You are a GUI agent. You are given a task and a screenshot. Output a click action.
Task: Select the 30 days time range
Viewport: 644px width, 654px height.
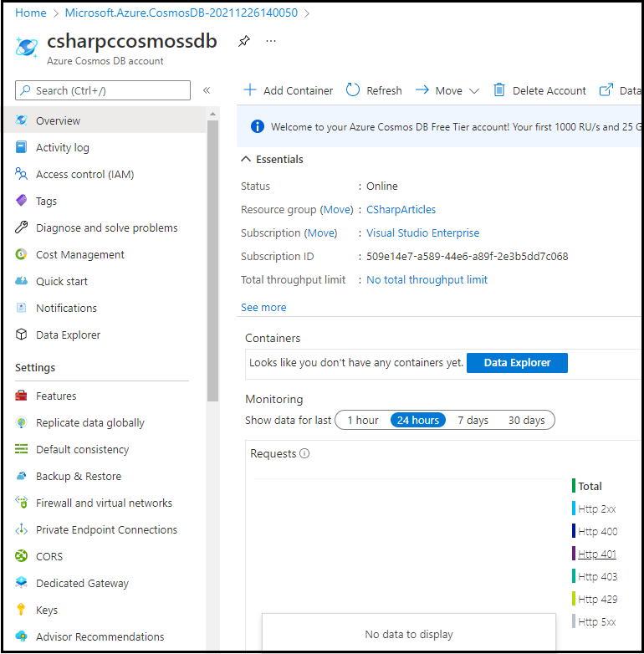click(526, 420)
